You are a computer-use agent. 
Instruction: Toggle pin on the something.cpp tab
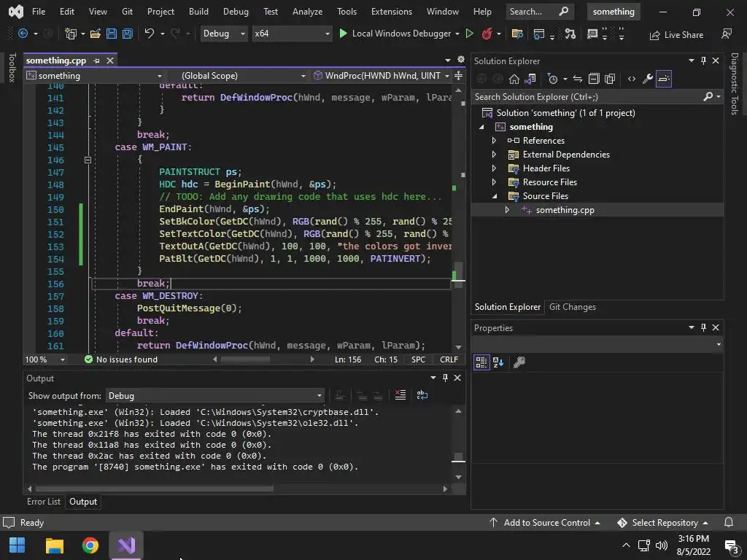pyautogui.click(x=97, y=61)
